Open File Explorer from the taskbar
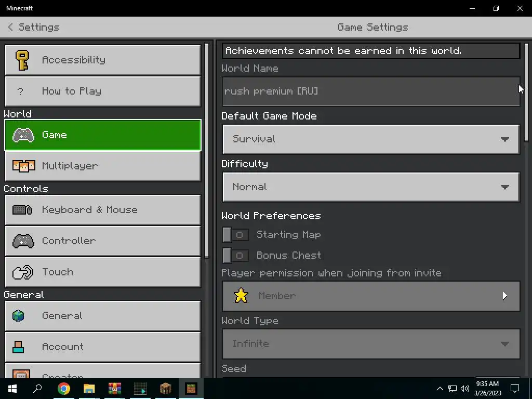The height and width of the screenshot is (399, 532). click(89, 389)
